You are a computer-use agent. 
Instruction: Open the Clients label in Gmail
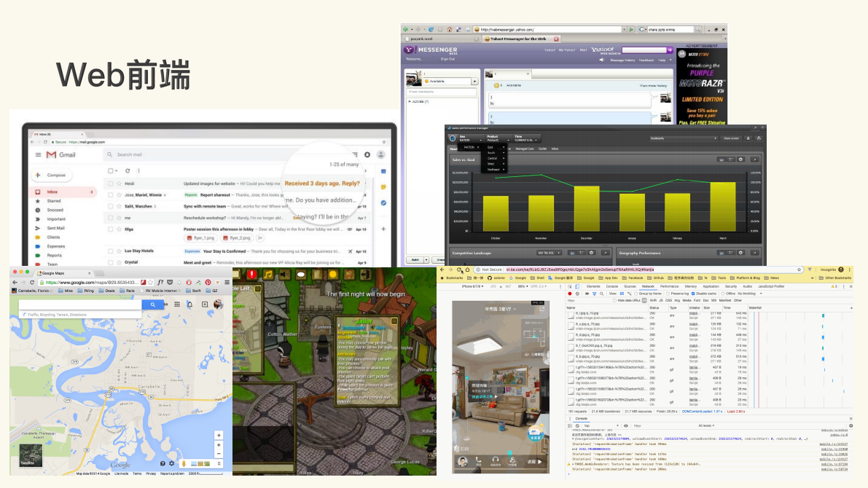[53, 237]
